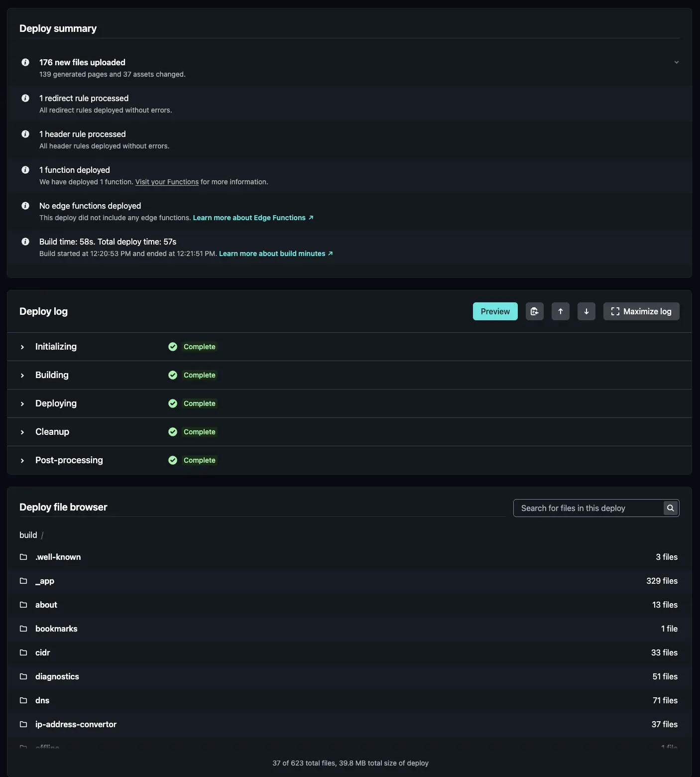Viewport: 700px width, 777px height.
Task: Copy deploy log to clipboard icon
Action: pyautogui.click(x=534, y=311)
